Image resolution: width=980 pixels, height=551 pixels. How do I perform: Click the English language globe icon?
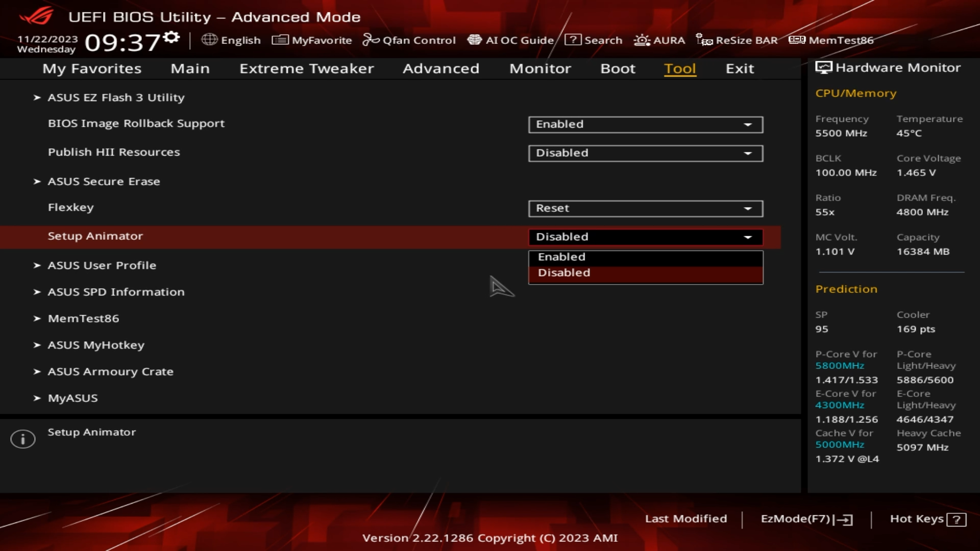pos(209,40)
